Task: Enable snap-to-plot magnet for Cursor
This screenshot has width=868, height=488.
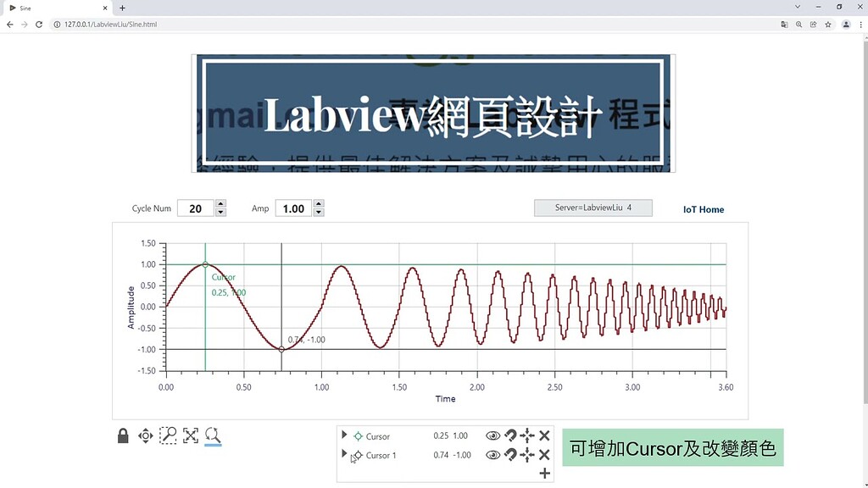Action: pos(510,435)
